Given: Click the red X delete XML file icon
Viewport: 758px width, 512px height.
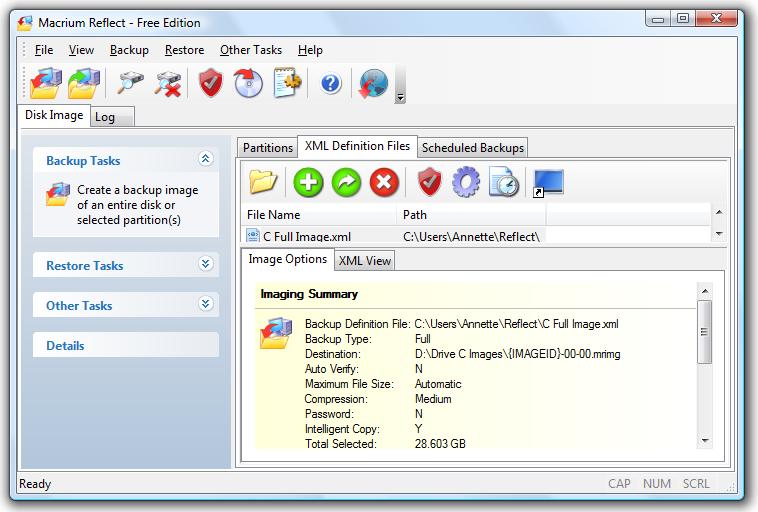Looking at the screenshot, I should pos(384,182).
